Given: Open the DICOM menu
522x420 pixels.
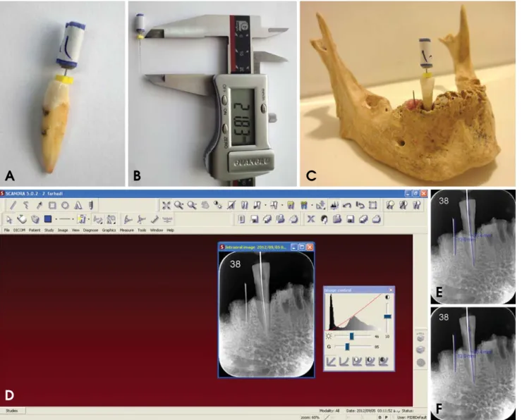Looking at the screenshot, I should point(19,230).
